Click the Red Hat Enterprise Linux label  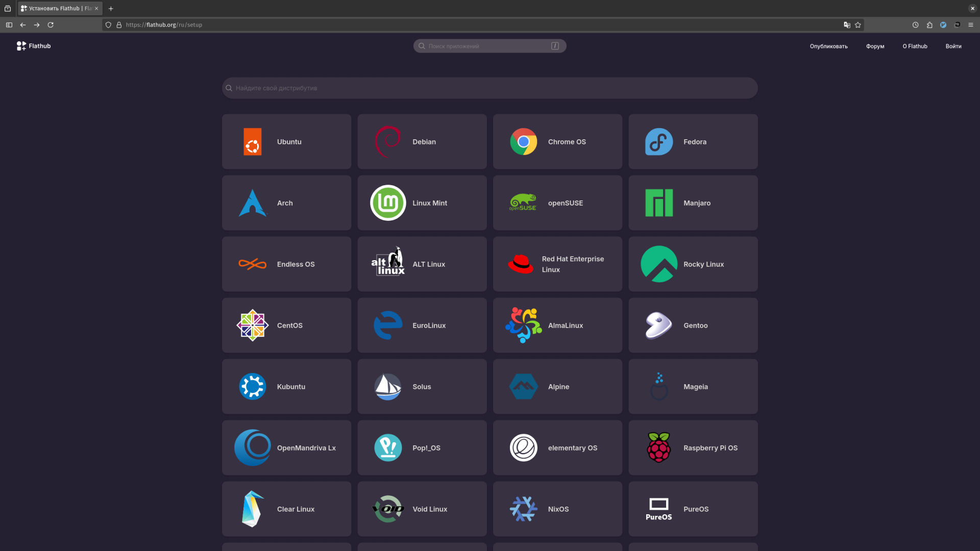(x=573, y=264)
